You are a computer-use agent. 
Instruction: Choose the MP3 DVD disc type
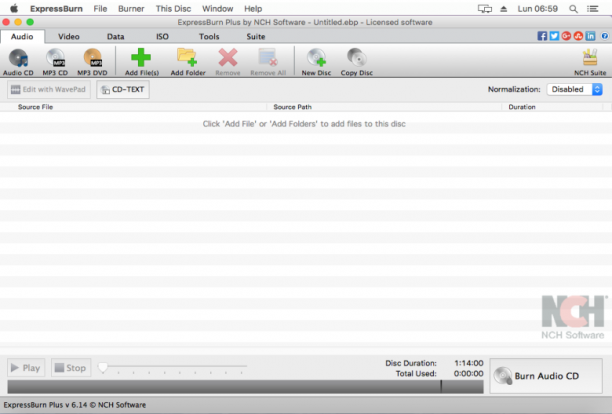93,62
